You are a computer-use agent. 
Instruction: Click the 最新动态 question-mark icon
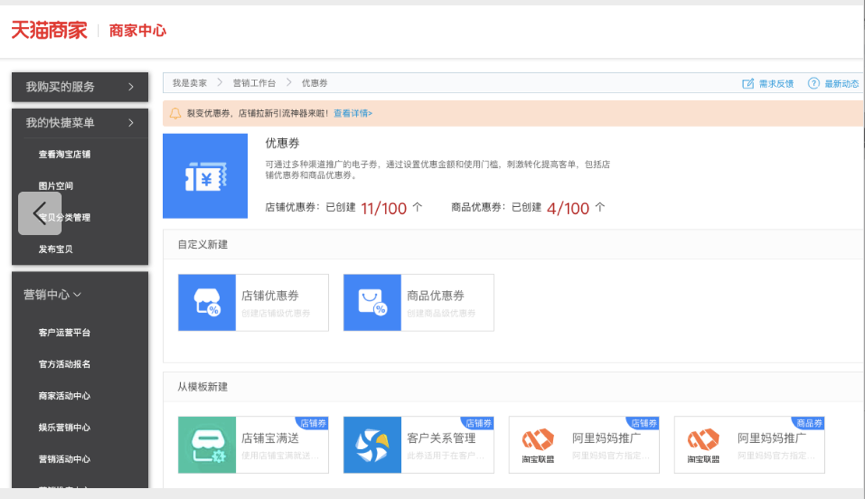click(x=814, y=83)
